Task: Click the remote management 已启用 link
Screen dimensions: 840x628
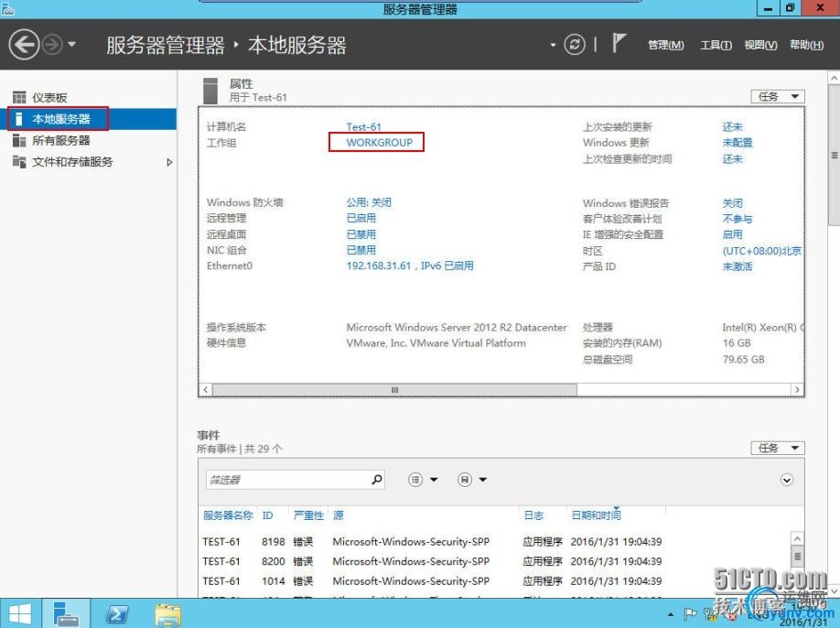Action: tap(361, 218)
